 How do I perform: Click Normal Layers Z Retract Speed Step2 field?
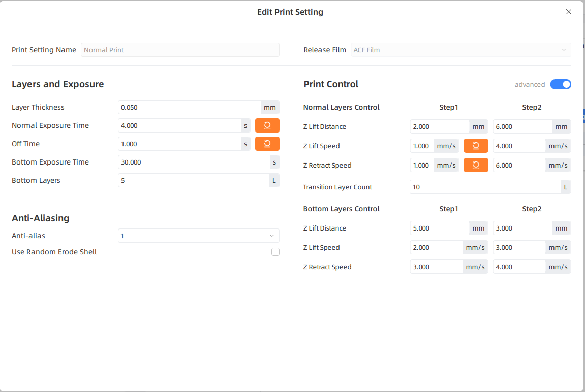coord(519,165)
